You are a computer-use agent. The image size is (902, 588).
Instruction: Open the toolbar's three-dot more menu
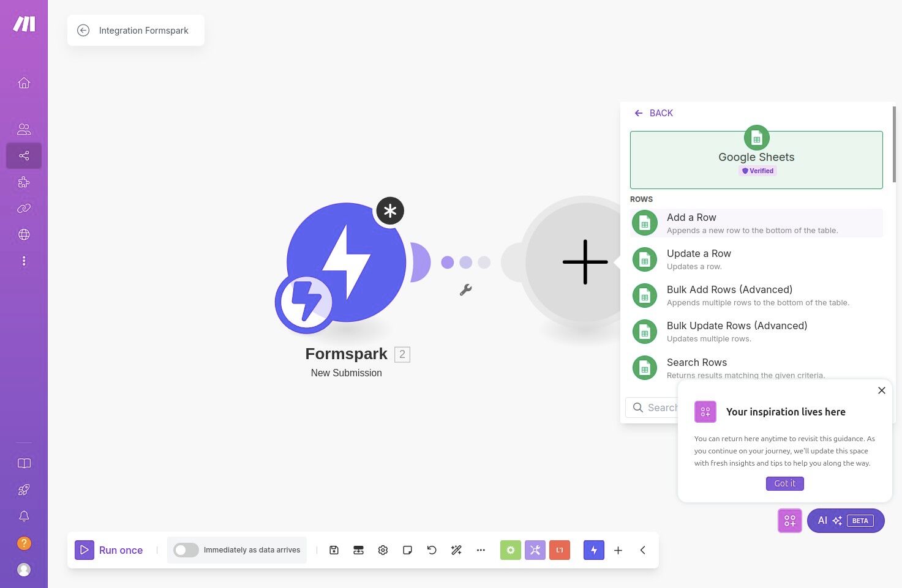coord(481,550)
